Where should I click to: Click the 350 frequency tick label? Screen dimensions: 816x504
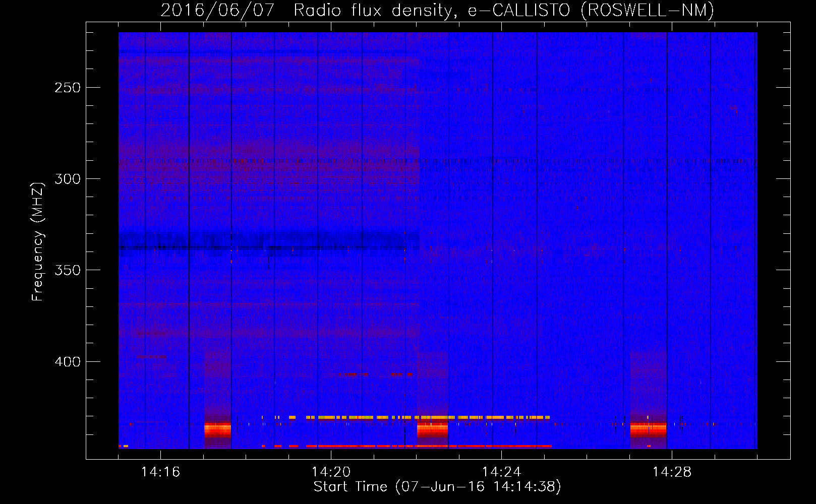tap(68, 270)
